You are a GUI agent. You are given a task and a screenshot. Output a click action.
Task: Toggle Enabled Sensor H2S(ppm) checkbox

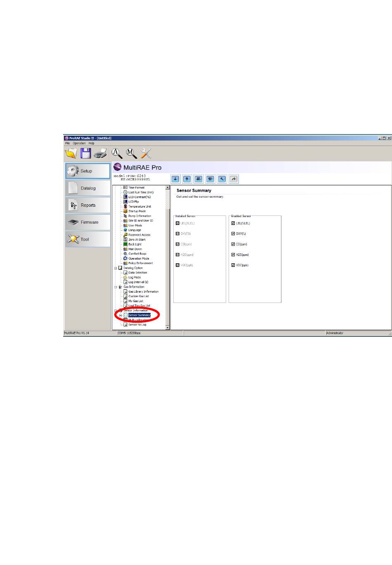[233, 255]
